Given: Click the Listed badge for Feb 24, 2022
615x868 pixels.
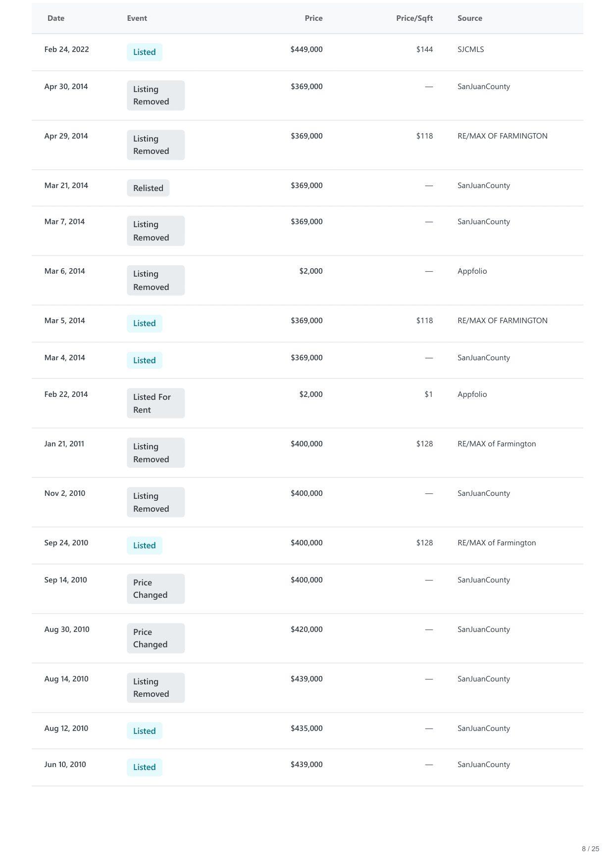Looking at the screenshot, I should (144, 52).
